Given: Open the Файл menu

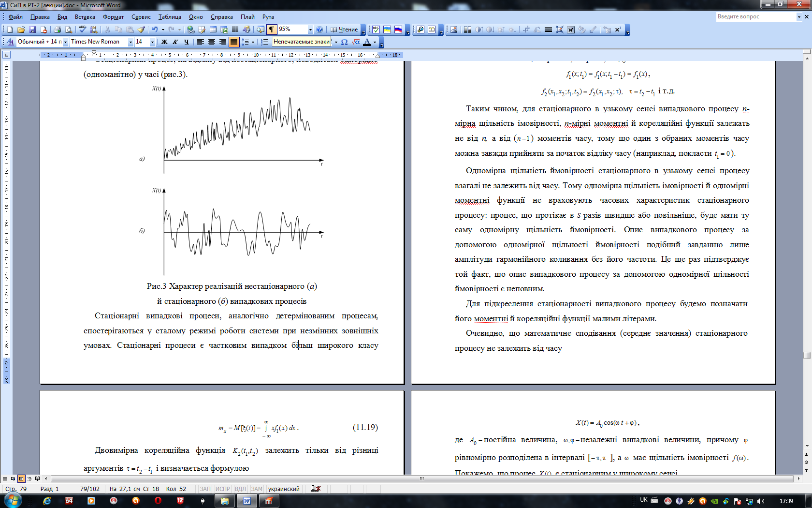Looking at the screenshot, I should click(15, 17).
